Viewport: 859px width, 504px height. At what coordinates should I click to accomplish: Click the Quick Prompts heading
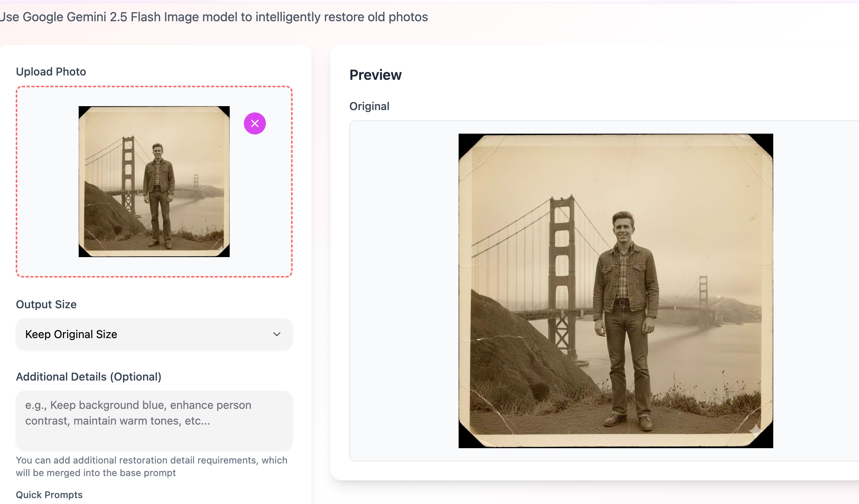[49, 495]
